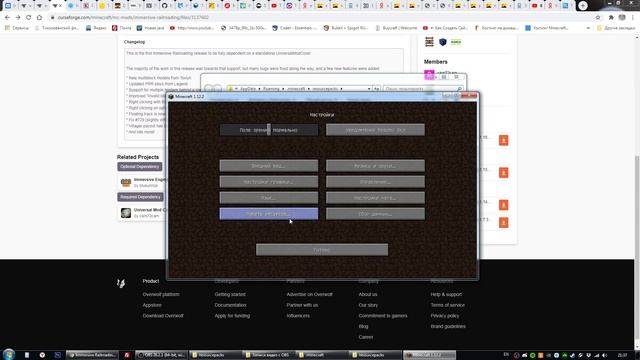Viewport: 640px width, 360px height.
Task: Click the topmost orange download button
Action: pos(504,140)
